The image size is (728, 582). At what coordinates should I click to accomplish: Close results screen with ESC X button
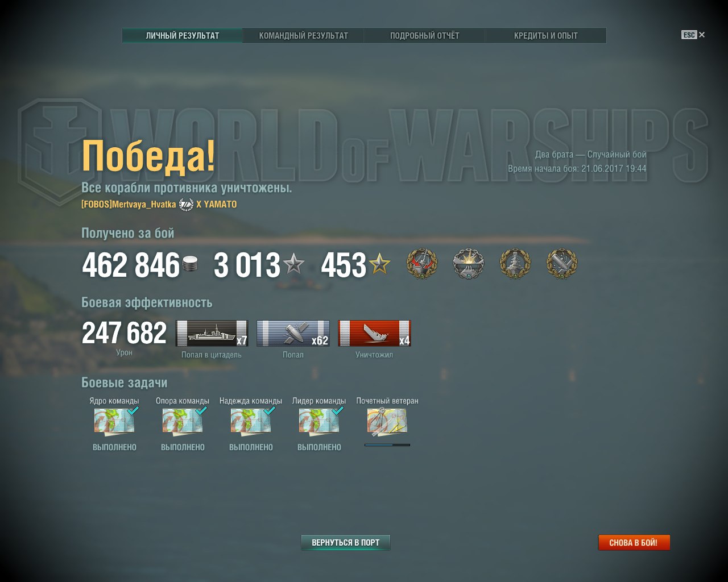click(693, 35)
